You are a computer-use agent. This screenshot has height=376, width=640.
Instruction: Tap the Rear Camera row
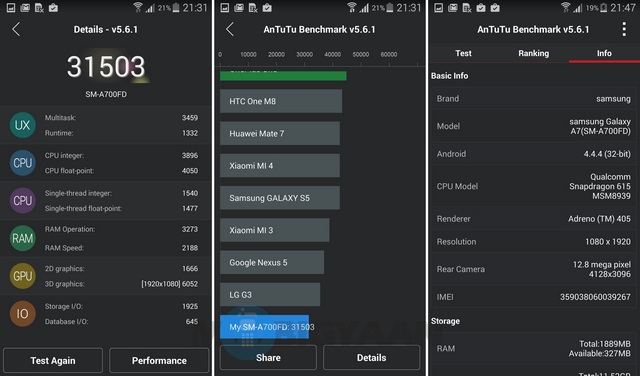(x=533, y=269)
